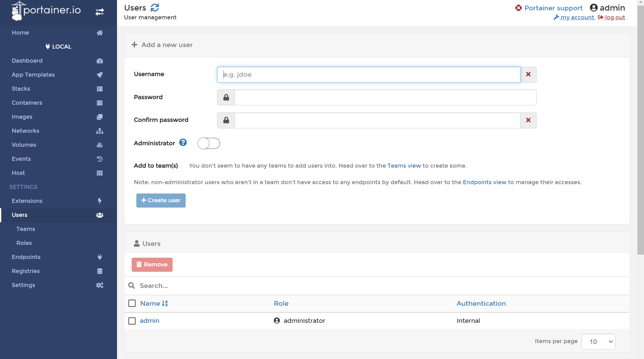Open Roles in the sidebar
644x359 pixels.
tap(24, 243)
